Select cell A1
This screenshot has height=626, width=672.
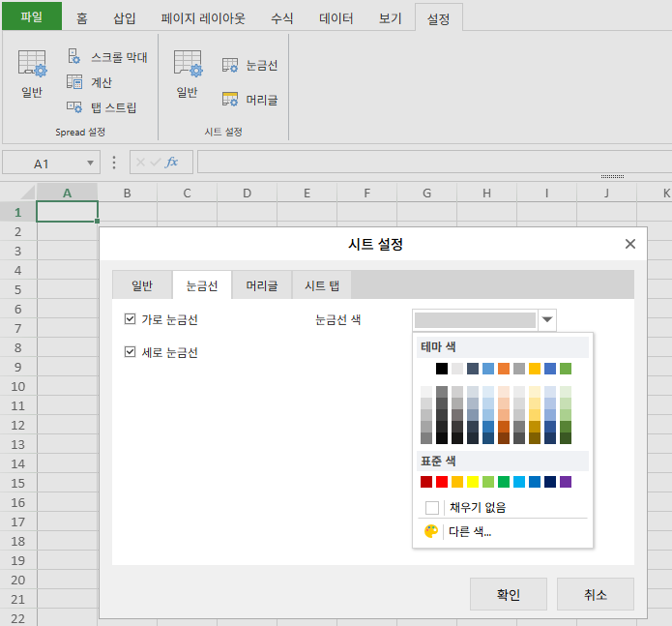(x=68, y=211)
